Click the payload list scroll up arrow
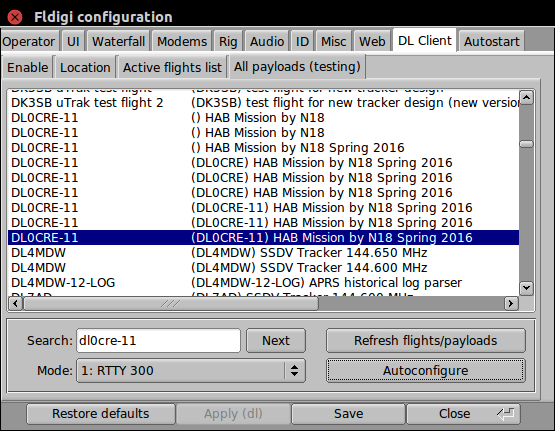 (x=527, y=97)
